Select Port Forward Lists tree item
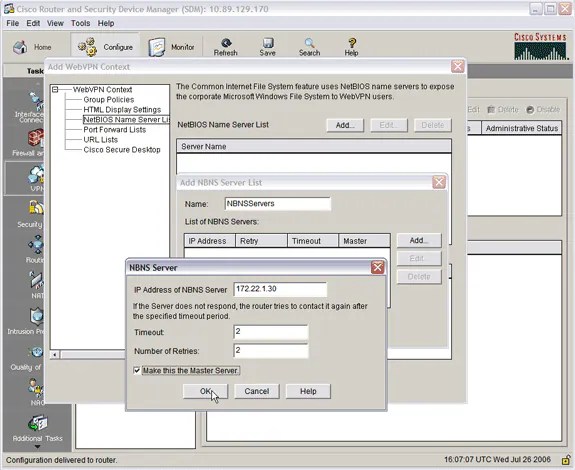This screenshot has height=470, width=575. pyautogui.click(x=114, y=129)
